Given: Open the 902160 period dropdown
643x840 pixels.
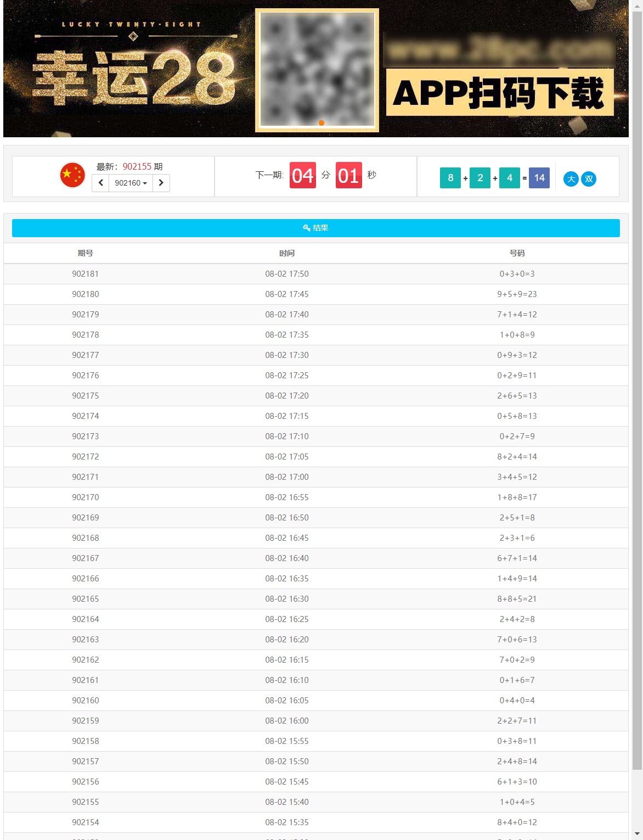Looking at the screenshot, I should point(131,183).
